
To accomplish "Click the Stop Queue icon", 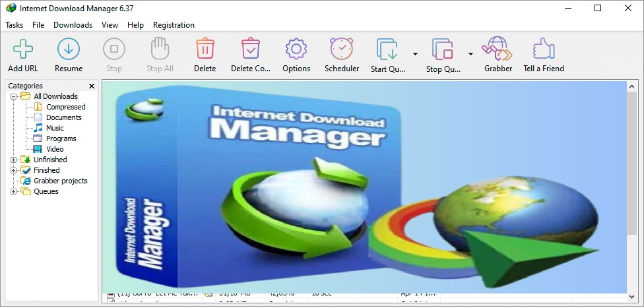I will point(442,49).
